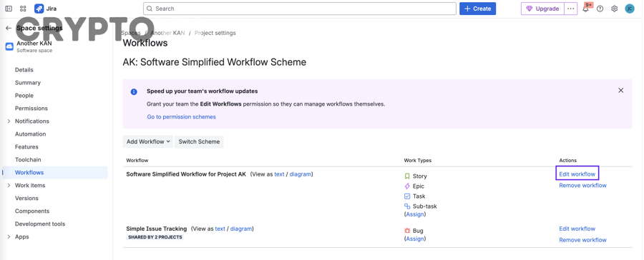Click the more options ellipsis near Upgrade
The width and height of the screenshot is (644, 260).
pos(571,9)
